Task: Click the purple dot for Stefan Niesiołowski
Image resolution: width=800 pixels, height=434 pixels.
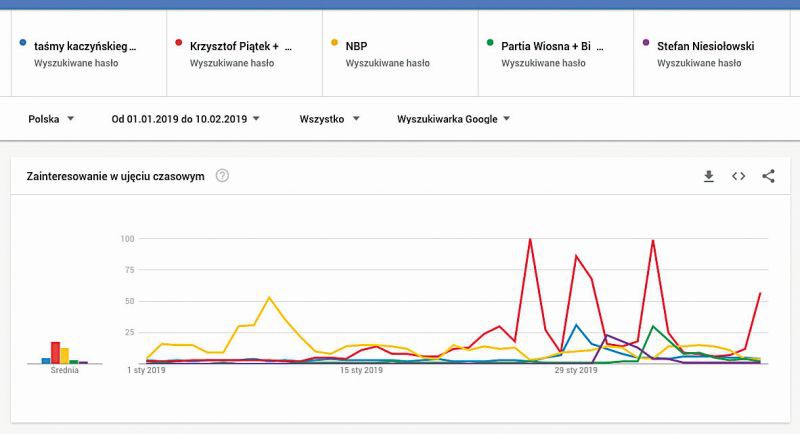Action: click(646, 44)
